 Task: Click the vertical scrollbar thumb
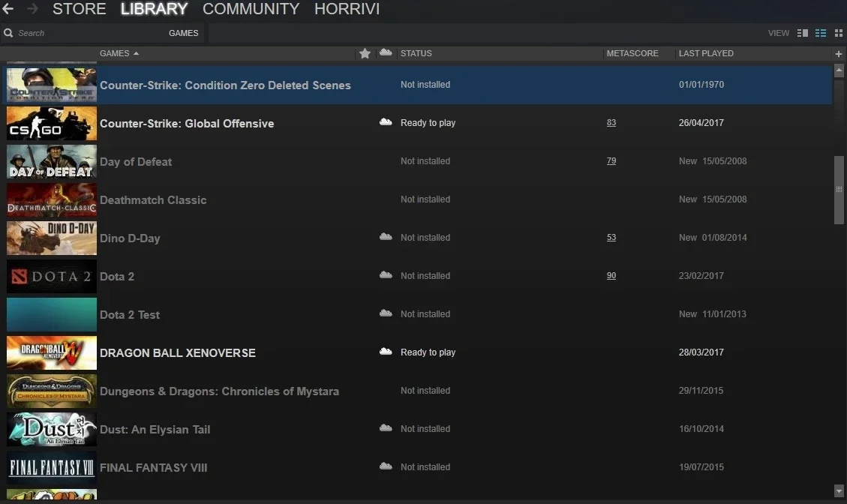[838, 190]
